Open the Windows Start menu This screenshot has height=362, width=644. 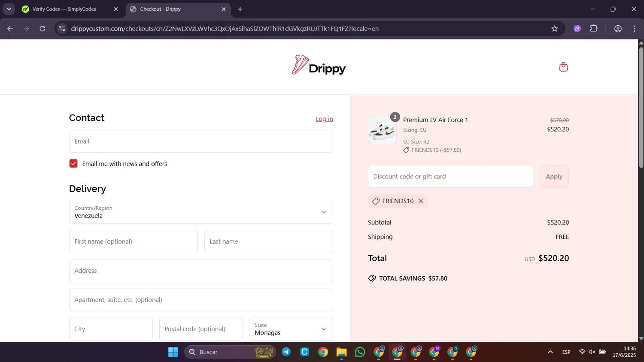(x=173, y=352)
